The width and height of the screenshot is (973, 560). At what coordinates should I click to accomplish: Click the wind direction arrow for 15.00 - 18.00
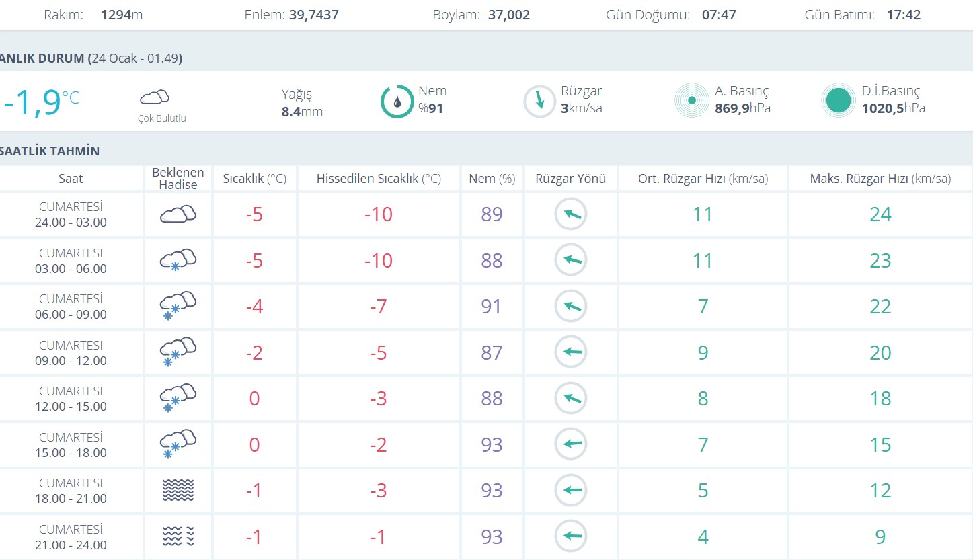tap(570, 444)
